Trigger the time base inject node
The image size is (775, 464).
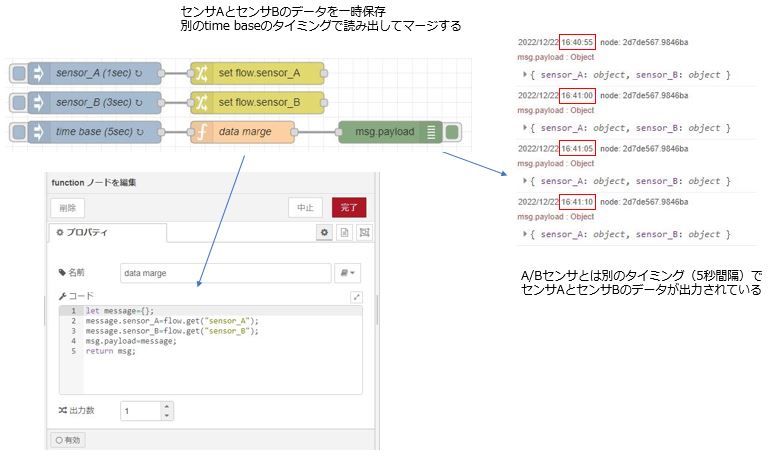[x=18, y=132]
